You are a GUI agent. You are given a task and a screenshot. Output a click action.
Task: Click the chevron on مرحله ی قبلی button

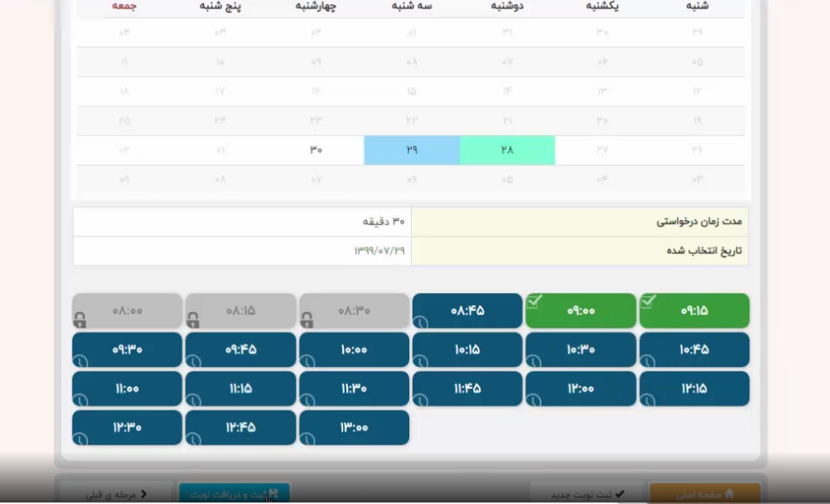[144, 494]
